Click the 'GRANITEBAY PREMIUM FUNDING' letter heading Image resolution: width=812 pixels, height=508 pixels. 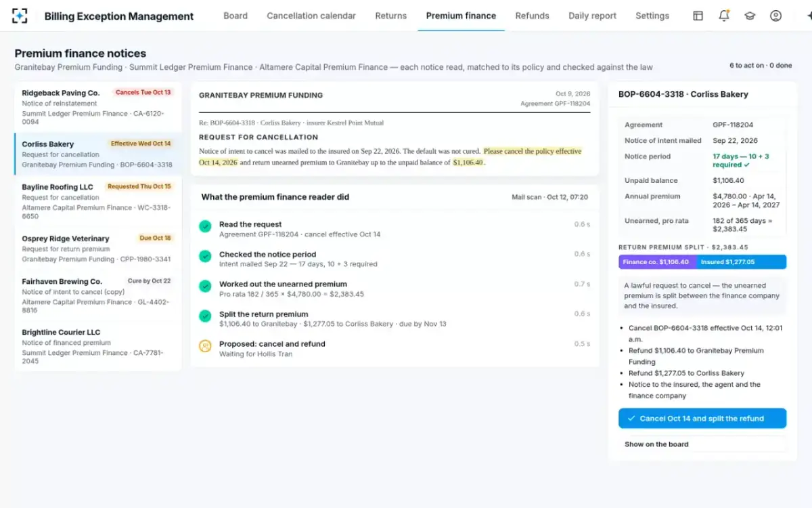[261, 96]
